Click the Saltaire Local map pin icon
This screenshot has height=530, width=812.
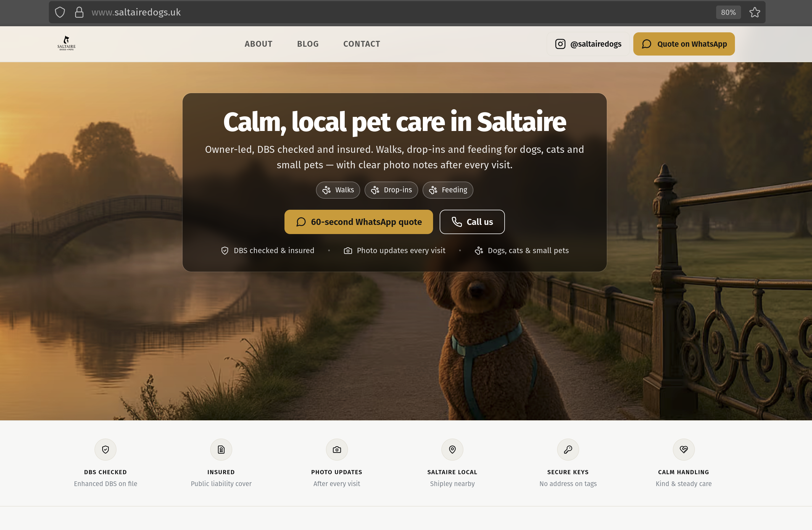(x=452, y=450)
